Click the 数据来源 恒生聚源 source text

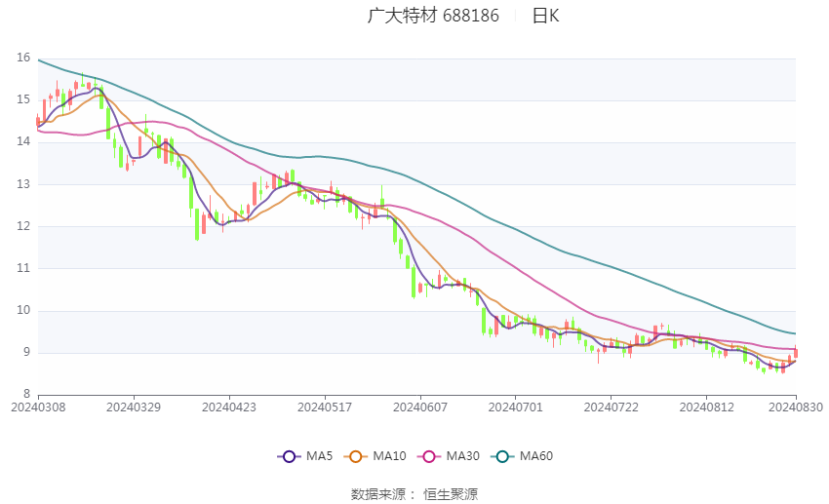tap(414, 494)
